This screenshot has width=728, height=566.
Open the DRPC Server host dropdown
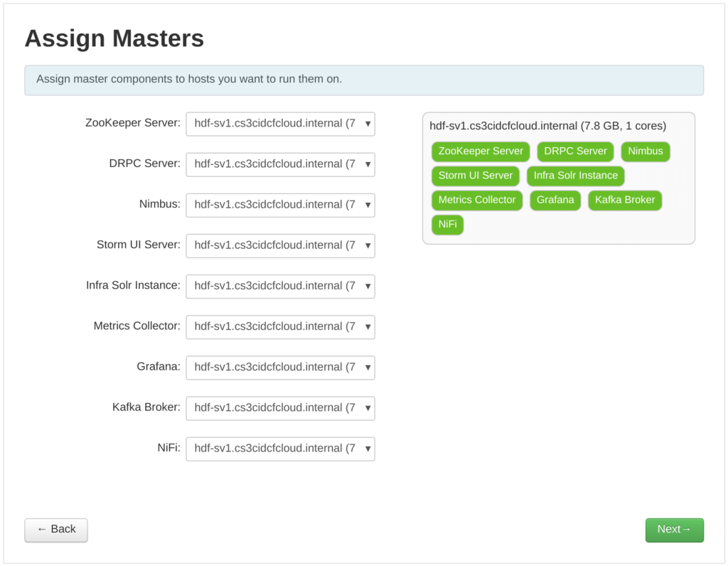[x=280, y=164]
